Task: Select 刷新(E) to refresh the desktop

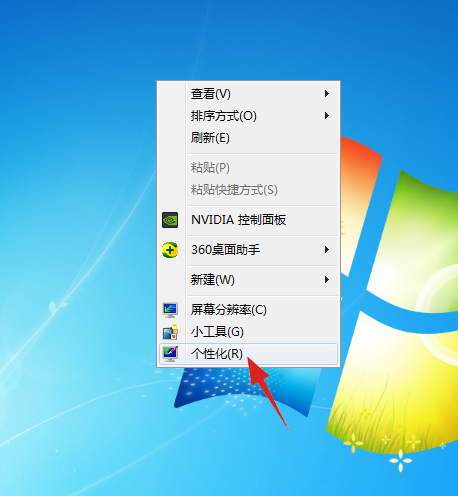Action: [248, 138]
